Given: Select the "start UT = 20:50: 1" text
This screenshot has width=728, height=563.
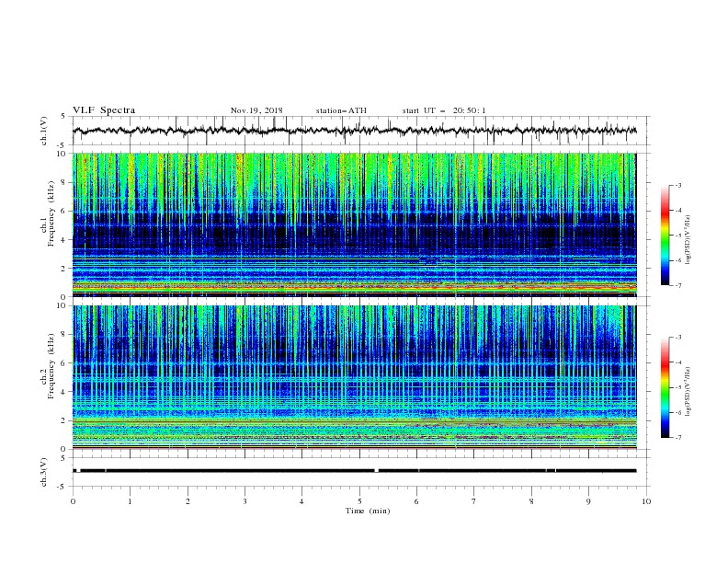Looking at the screenshot, I should 444,110.
